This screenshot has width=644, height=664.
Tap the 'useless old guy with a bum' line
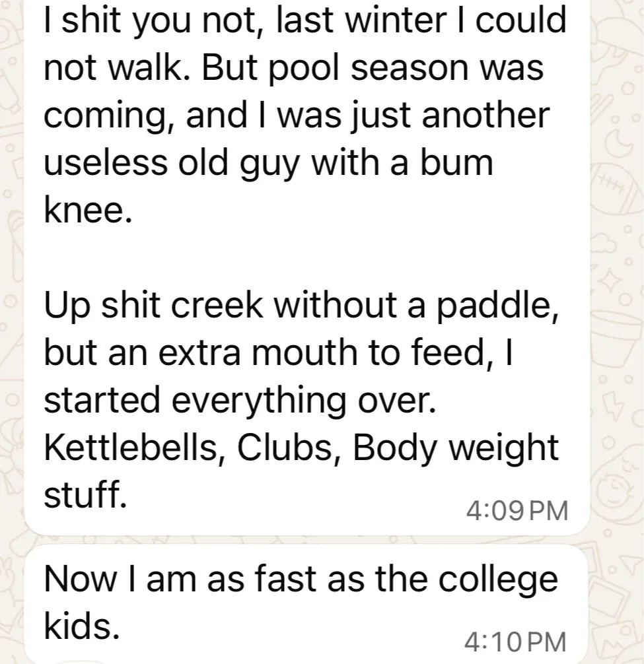[x=269, y=164]
